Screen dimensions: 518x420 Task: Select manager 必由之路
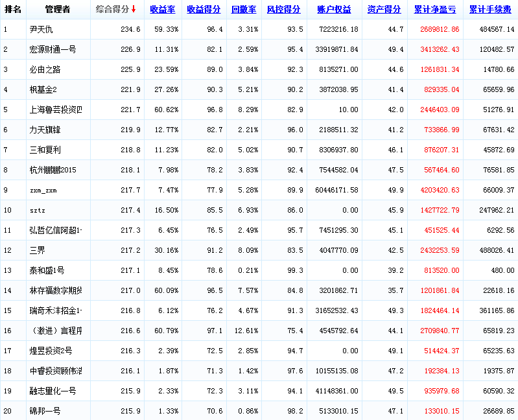click(45, 69)
